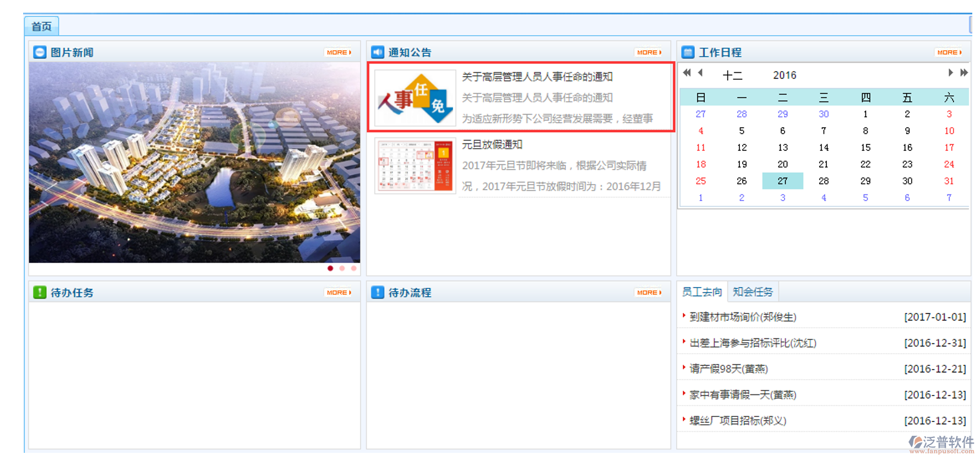Open MORE in 通知公告 panel
Viewport: 980px width, 460px height.
(649, 52)
